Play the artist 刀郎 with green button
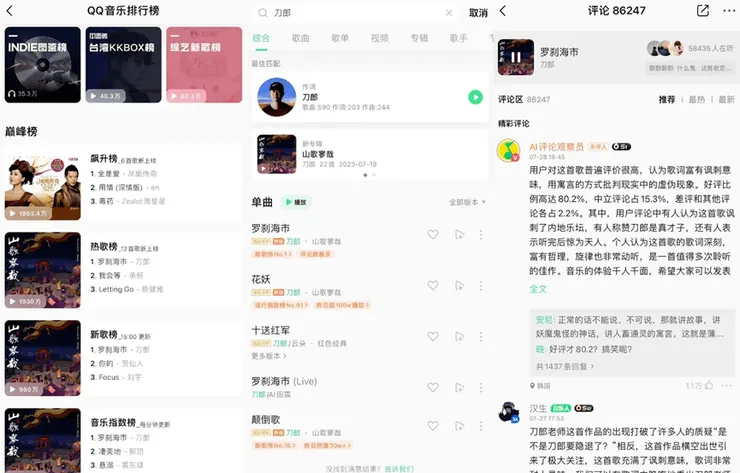Screen dimensions: 740x473 [x=475, y=97]
